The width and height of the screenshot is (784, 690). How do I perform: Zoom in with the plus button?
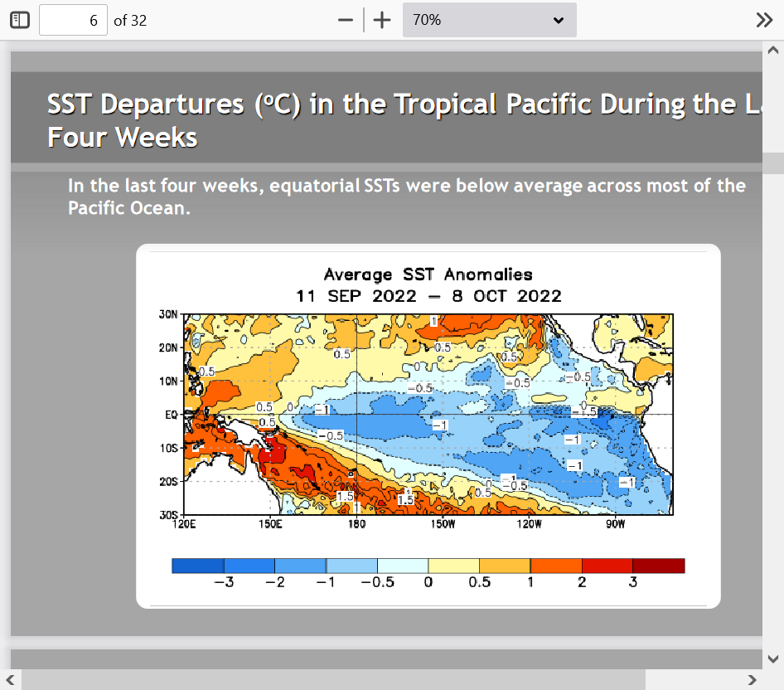coord(382,20)
